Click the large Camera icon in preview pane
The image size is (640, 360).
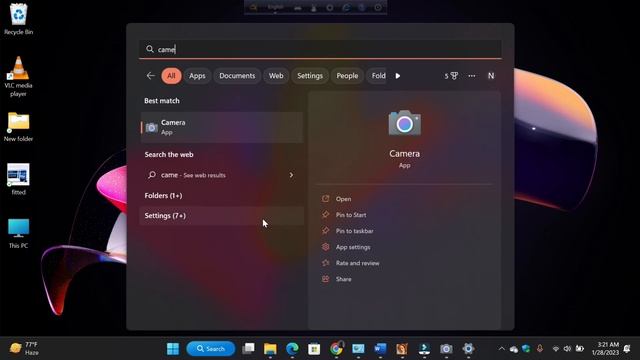tap(404, 122)
